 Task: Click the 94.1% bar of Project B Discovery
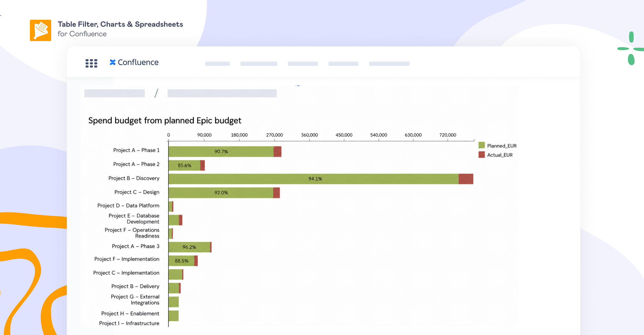[x=314, y=179]
